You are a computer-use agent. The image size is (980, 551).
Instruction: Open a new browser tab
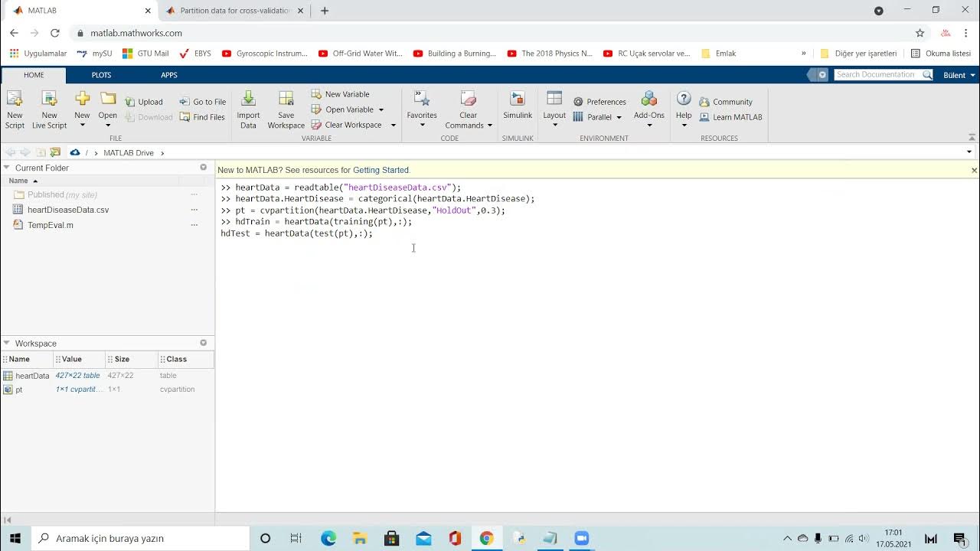[x=325, y=11]
